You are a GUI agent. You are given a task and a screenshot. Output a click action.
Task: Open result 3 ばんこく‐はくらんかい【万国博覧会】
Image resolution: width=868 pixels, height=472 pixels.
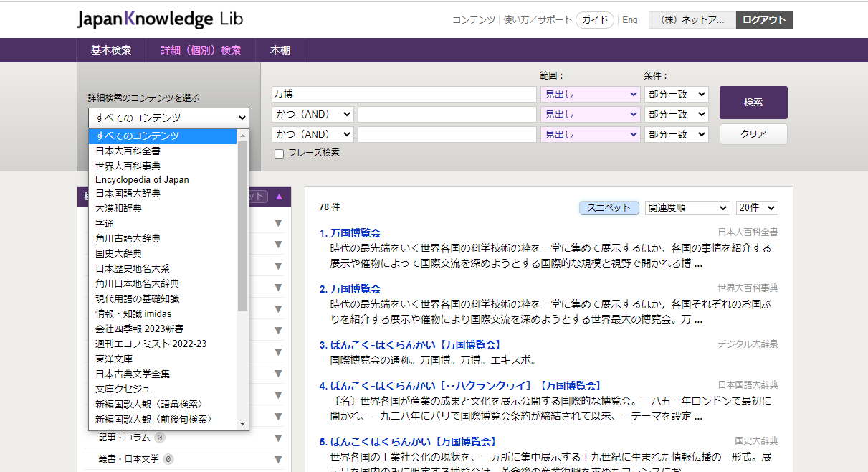pos(416,345)
